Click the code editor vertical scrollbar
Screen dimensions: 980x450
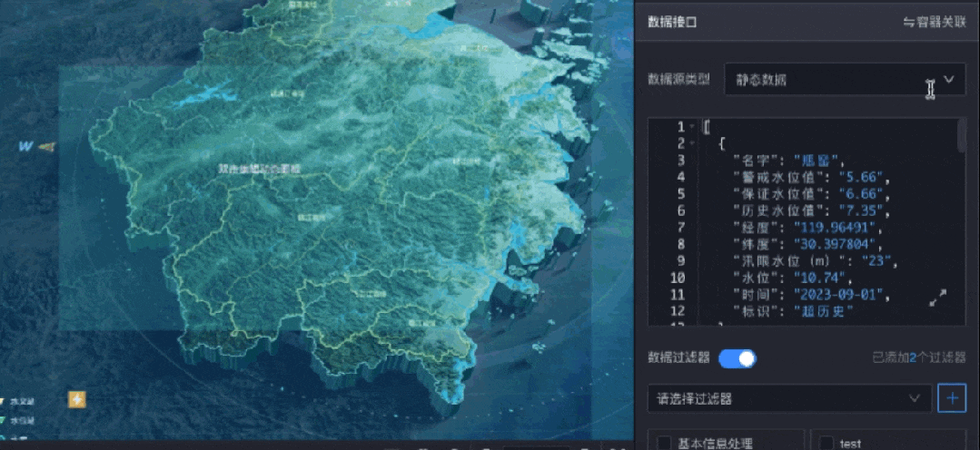click(961, 135)
